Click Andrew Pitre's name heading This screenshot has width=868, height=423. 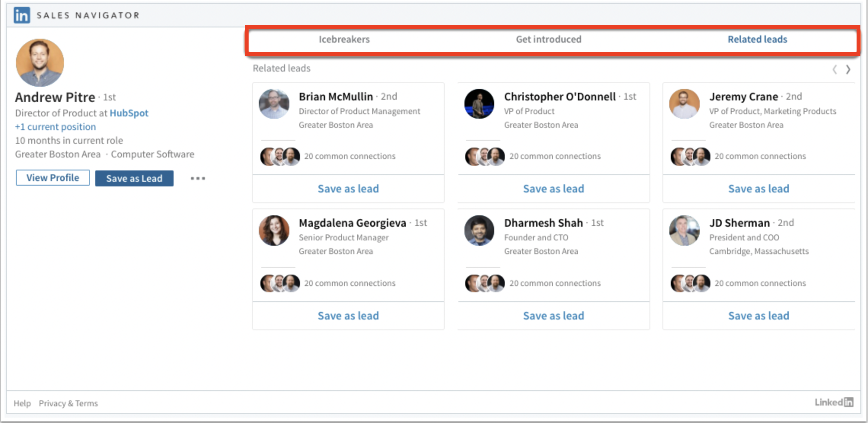point(55,97)
